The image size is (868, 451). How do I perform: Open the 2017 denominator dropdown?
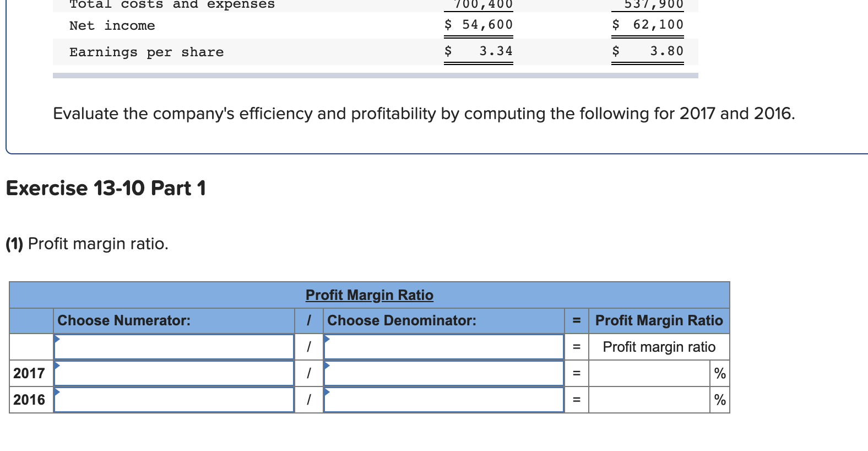point(444,373)
